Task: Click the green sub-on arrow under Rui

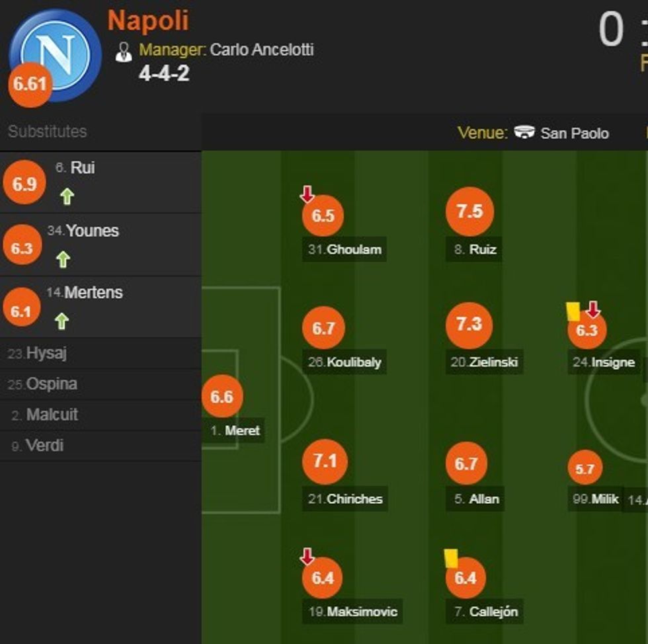Action: tap(66, 196)
